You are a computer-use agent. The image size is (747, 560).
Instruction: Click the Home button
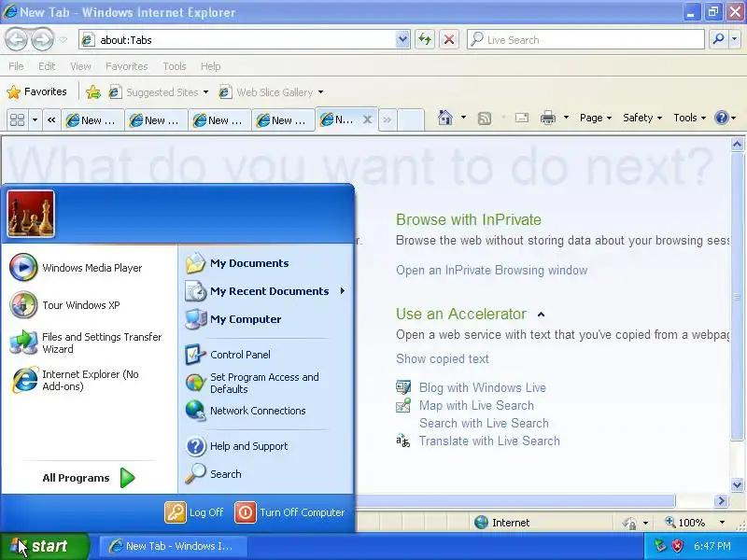pyautogui.click(x=445, y=118)
